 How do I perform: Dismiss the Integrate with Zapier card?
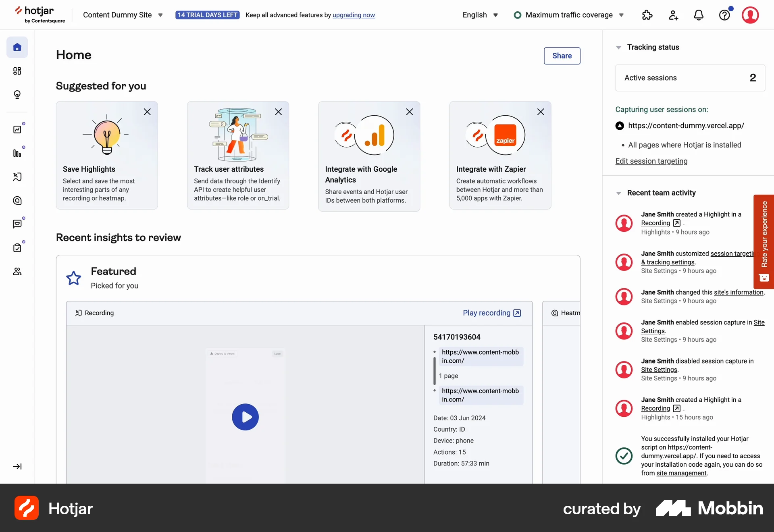click(541, 112)
